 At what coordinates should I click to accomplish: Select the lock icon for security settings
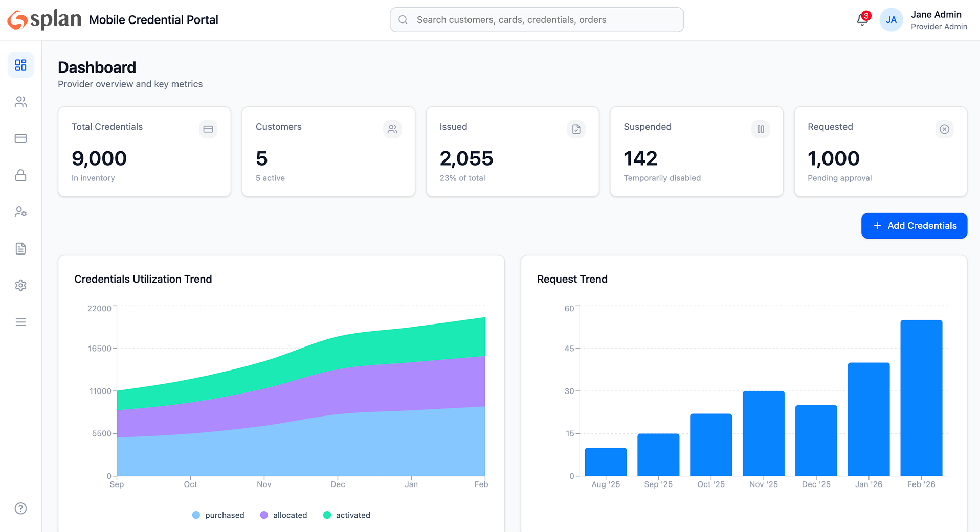pos(20,175)
